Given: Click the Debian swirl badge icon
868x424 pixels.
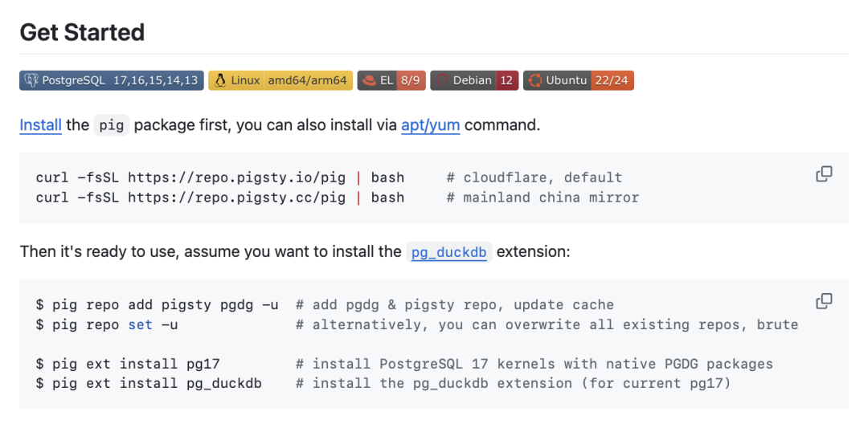Looking at the screenshot, I should pos(441,80).
